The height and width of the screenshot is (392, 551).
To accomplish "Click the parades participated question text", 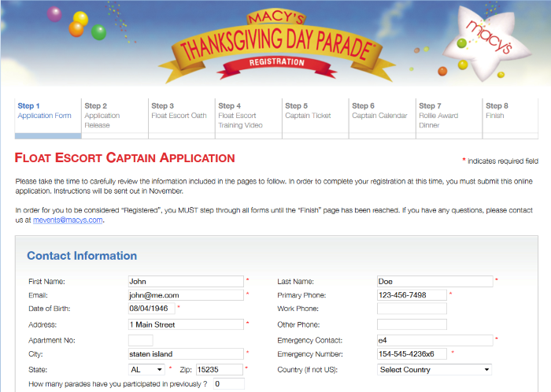I will [118, 384].
